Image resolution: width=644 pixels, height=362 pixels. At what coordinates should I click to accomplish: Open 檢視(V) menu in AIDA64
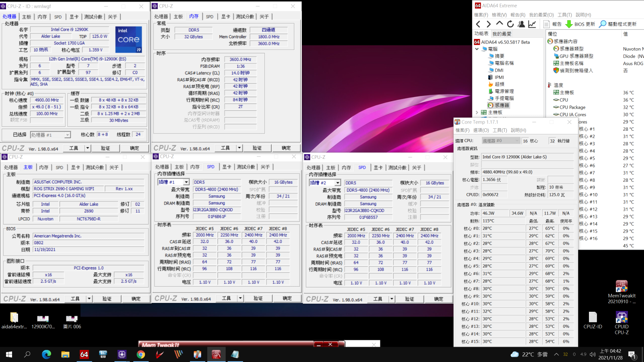[x=500, y=15]
